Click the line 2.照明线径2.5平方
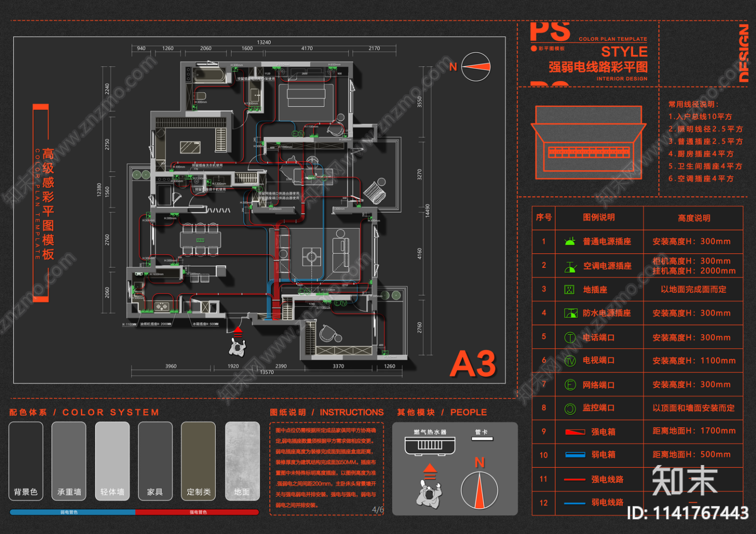Image resolution: width=756 pixels, height=534 pixels. [706, 129]
